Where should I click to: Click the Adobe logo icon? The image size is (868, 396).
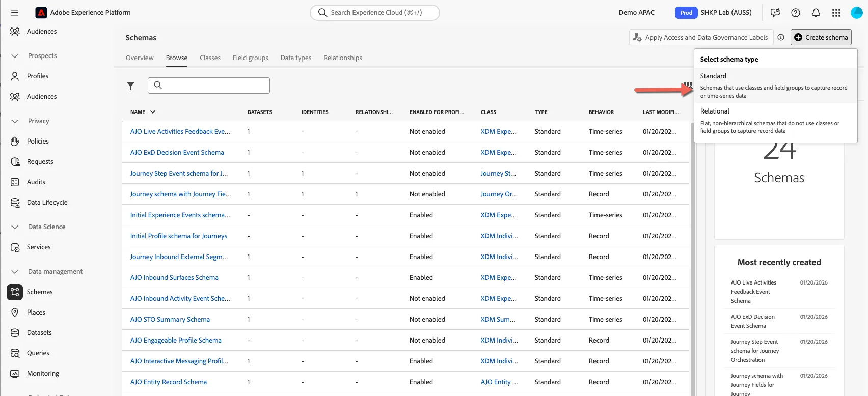[42, 12]
